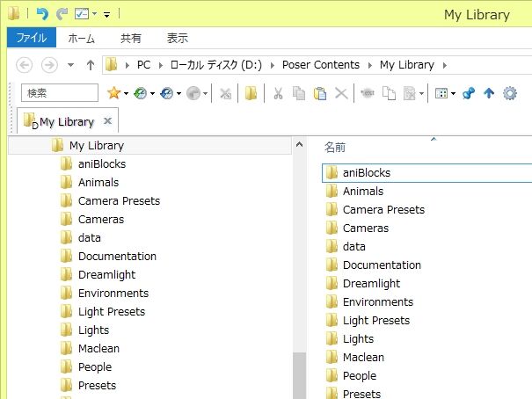Click the folder clone tab icon in toolbar

click(x=251, y=93)
